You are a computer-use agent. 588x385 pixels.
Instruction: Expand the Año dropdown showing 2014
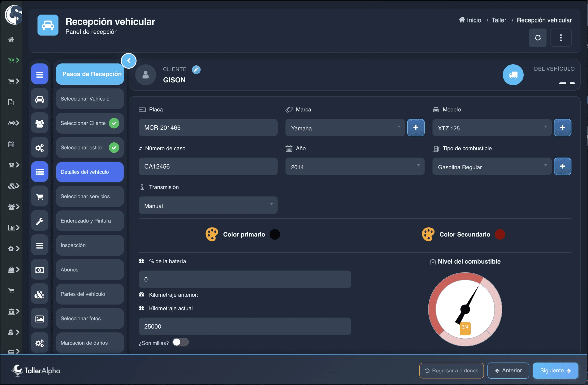(355, 167)
